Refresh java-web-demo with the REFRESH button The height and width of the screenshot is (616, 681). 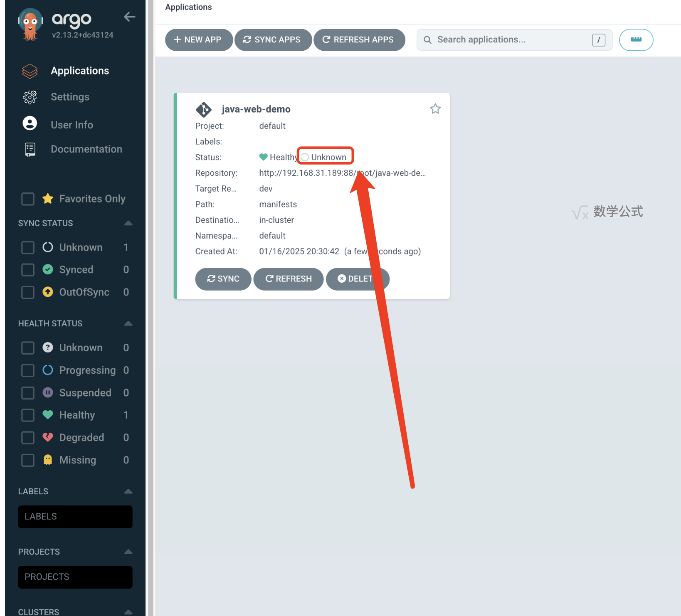tap(289, 279)
